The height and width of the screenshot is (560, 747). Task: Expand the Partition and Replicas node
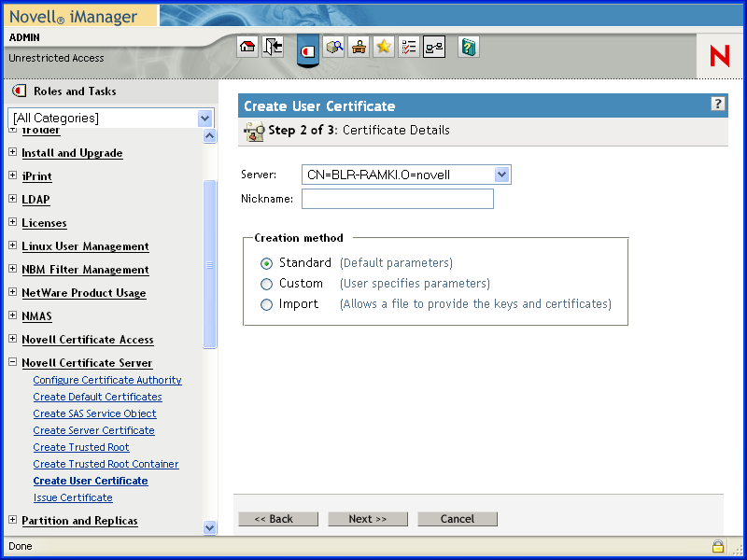[x=13, y=520]
